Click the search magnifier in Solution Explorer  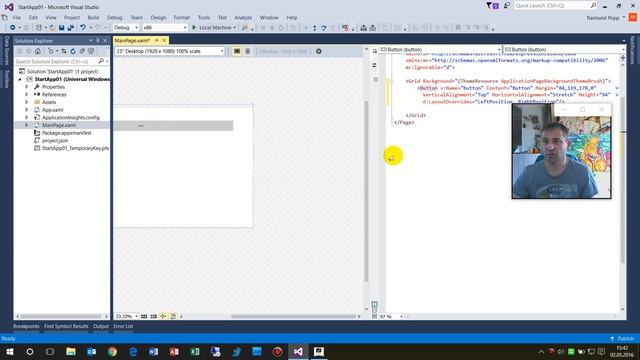pyautogui.click(x=101, y=61)
